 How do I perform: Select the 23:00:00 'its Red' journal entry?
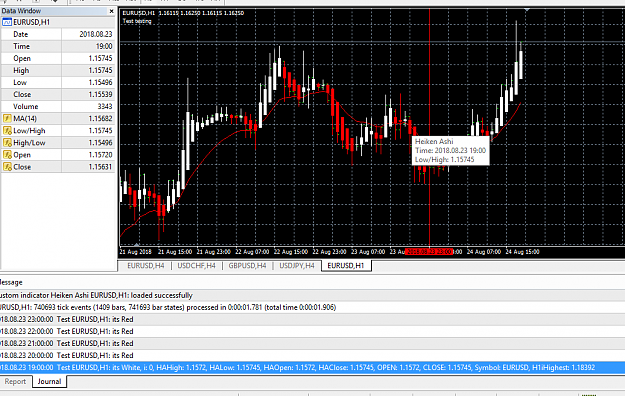coord(312,319)
